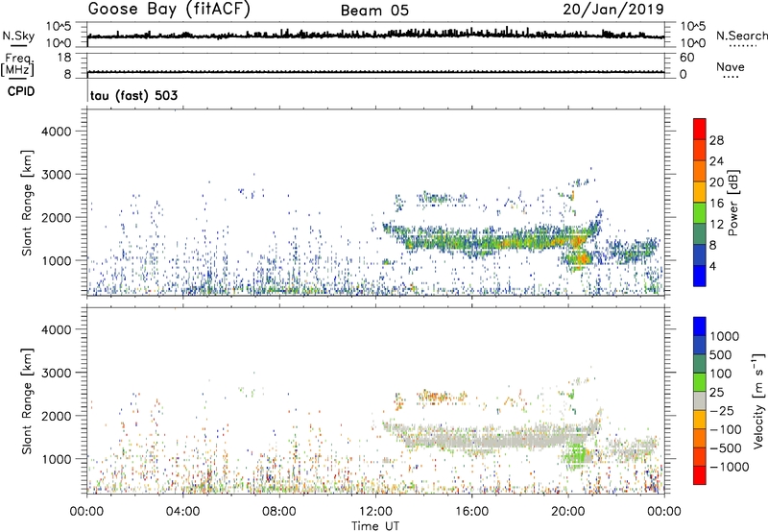The height and width of the screenshot is (532, 768).
Task: Click the '08:00' time axis tick label
Action: [x=279, y=512]
